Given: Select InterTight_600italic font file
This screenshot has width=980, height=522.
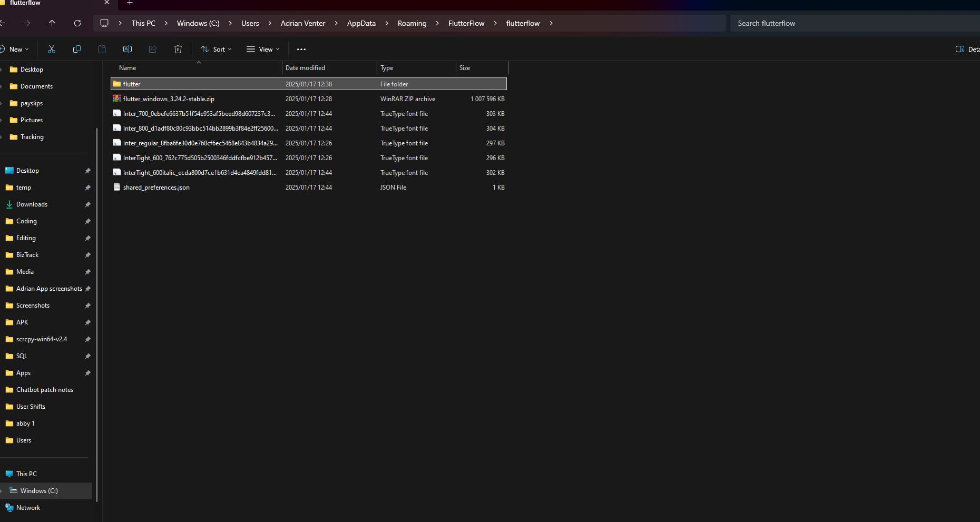Looking at the screenshot, I should (x=309, y=172).
